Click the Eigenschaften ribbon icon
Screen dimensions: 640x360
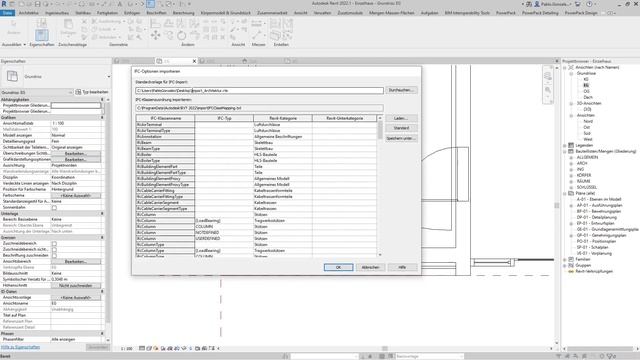pos(42,34)
